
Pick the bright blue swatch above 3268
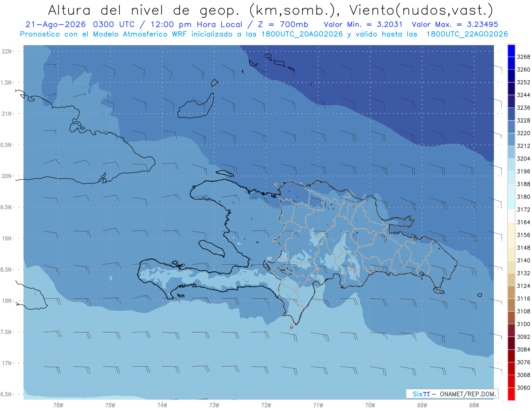(x=511, y=51)
